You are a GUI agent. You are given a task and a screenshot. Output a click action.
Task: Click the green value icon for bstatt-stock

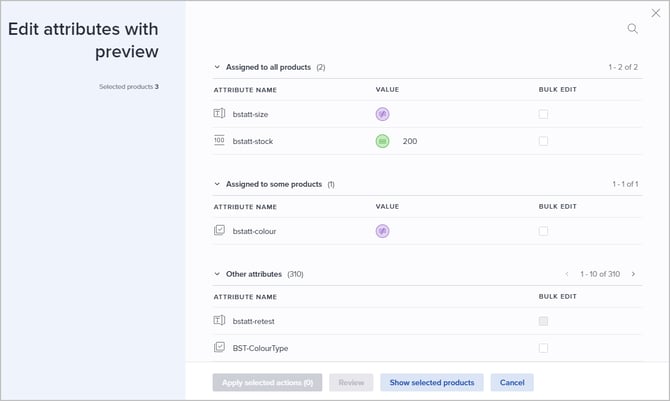(x=382, y=141)
